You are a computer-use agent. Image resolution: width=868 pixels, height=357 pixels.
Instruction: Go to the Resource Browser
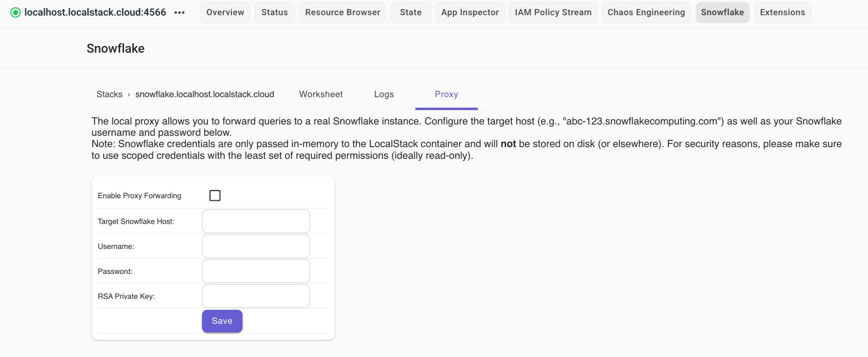point(342,12)
